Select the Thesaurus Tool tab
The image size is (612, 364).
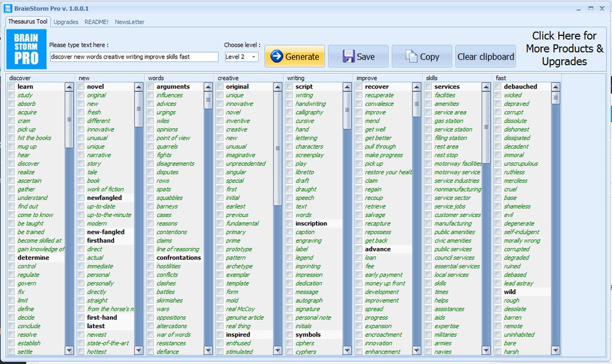click(x=28, y=22)
